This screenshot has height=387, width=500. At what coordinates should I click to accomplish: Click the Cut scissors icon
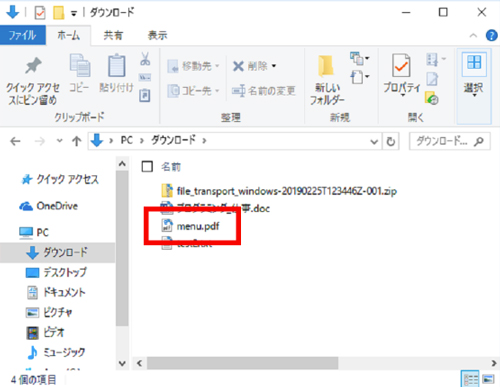coord(145,59)
